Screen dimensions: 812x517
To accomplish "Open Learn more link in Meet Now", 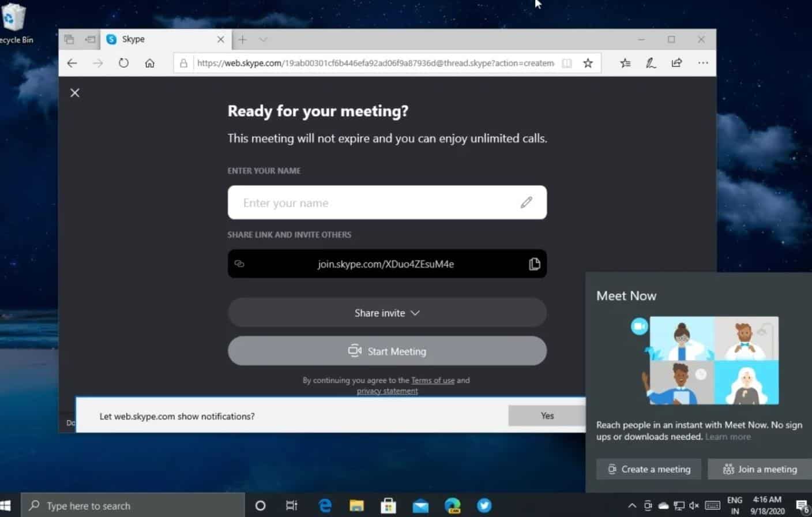I will click(x=728, y=437).
